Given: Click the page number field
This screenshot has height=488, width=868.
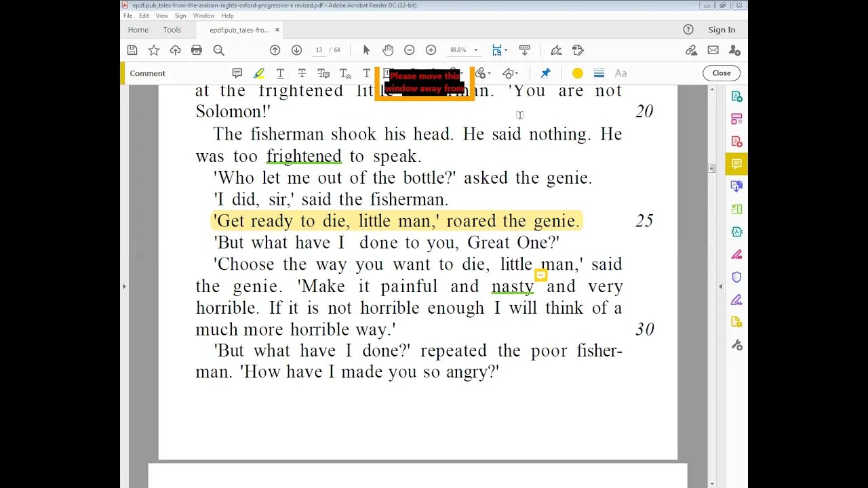Looking at the screenshot, I should point(319,50).
